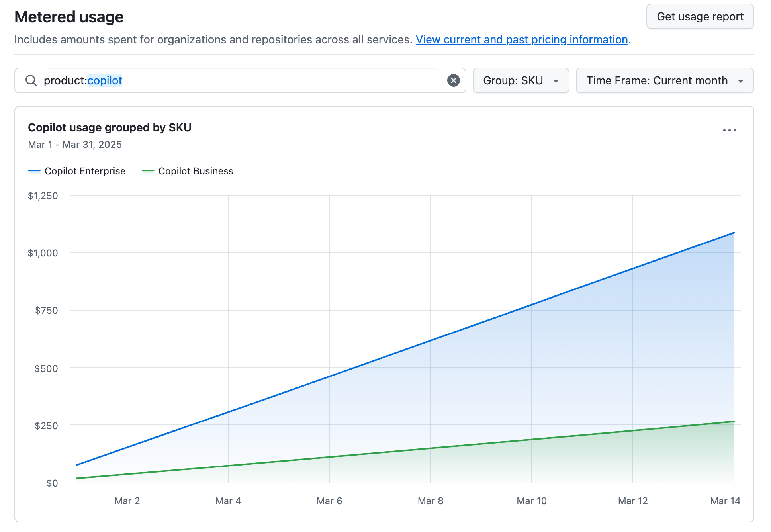Click the Mar 6 x-axis label

(329, 501)
